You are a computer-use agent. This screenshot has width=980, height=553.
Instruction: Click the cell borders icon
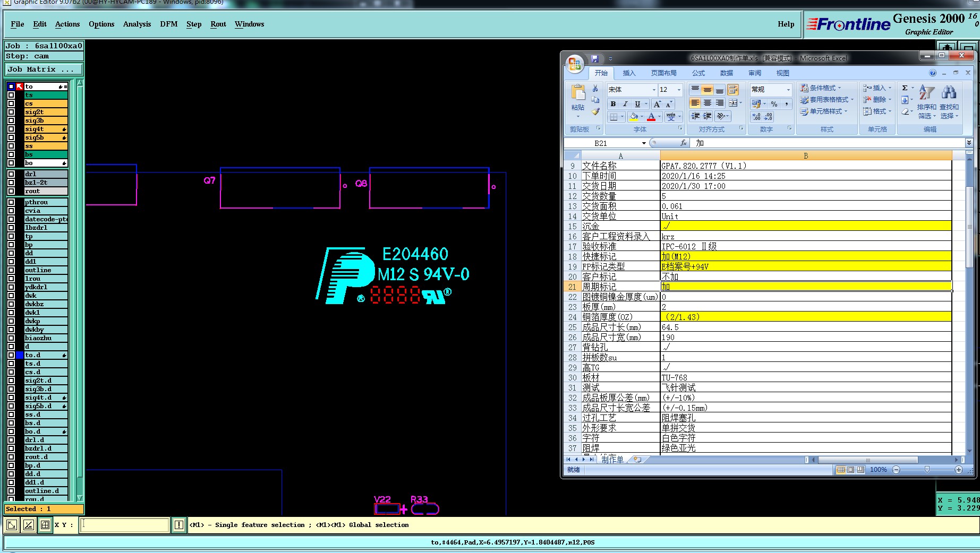click(x=613, y=116)
